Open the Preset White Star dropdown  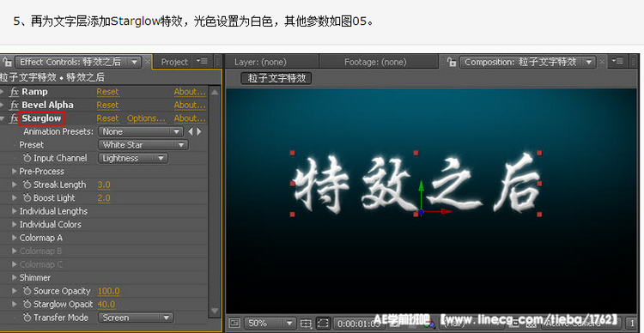pyautogui.click(x=143, y=145)
